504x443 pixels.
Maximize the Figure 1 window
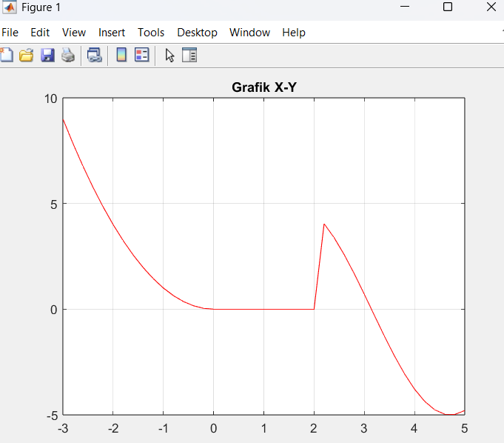448,7
